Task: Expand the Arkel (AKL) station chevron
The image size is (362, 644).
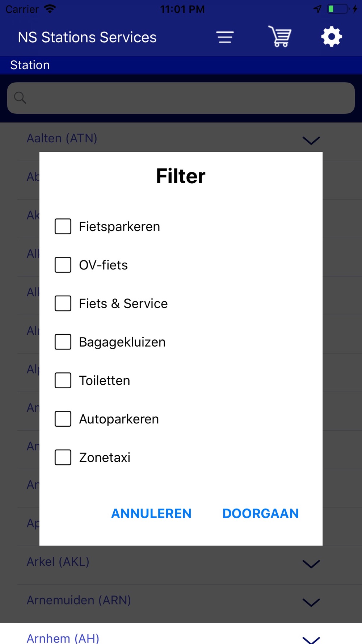Action: (311, 564)
